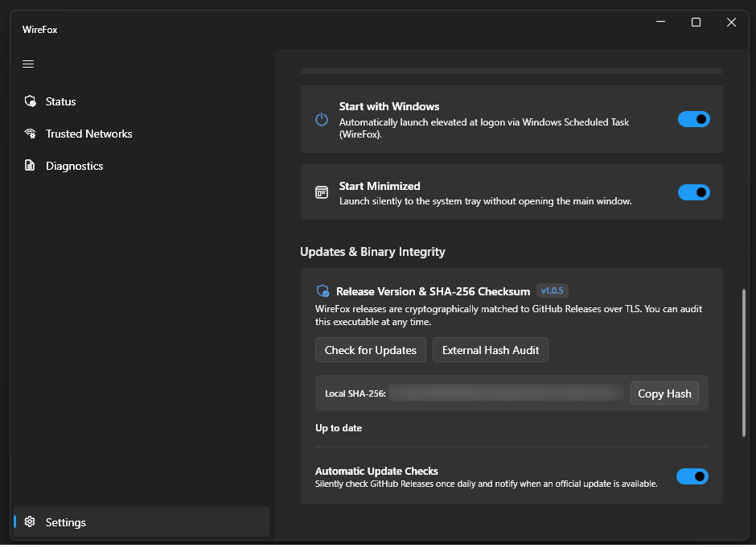The width and height of the screenshot is (756, 548).
Task: Click the Start with Windows power icon
Action: click(x=322, y=119)
